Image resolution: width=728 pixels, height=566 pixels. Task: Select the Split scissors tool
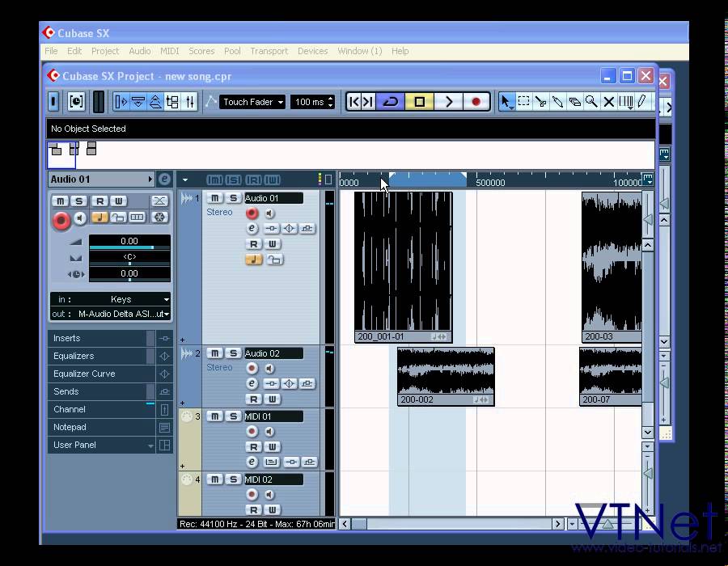pyautogui.click(x=541, y=102)
